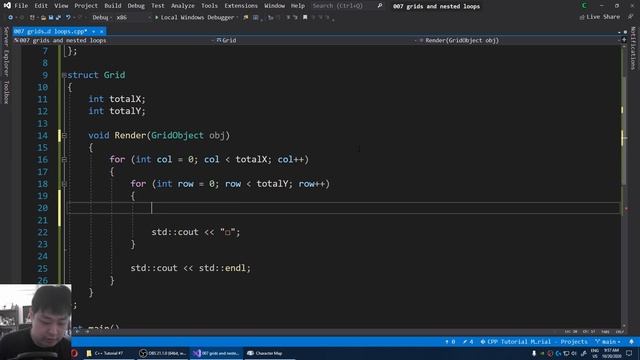Click the open file folder icon
The image size is (640, 360).
(x=43, y=18)
